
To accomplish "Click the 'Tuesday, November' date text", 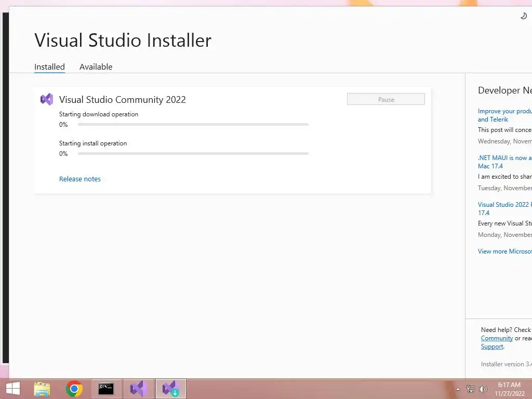I will pyautogui.click(x=505, y=188).
